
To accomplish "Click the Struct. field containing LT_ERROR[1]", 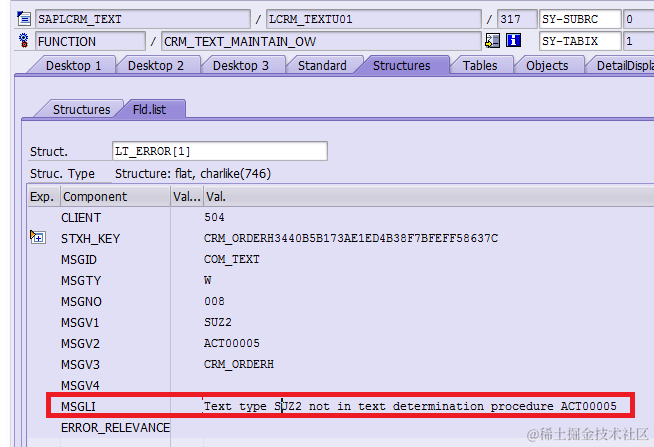I will 220,151.
